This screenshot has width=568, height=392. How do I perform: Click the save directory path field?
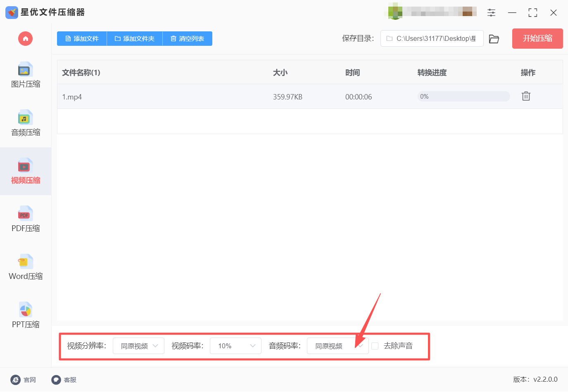coord(432,38)
